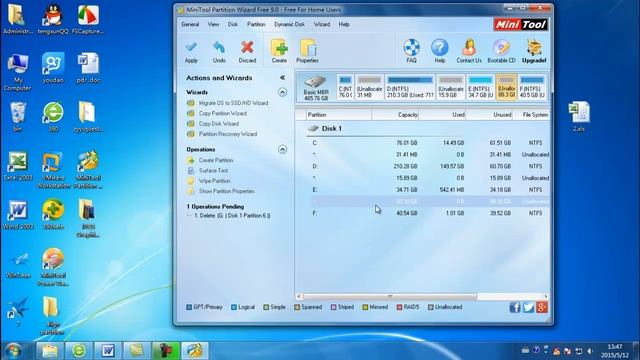This screenshot has width=640, height=360.
Task: Sort by File System column header
Action: (x=531, y=115)
